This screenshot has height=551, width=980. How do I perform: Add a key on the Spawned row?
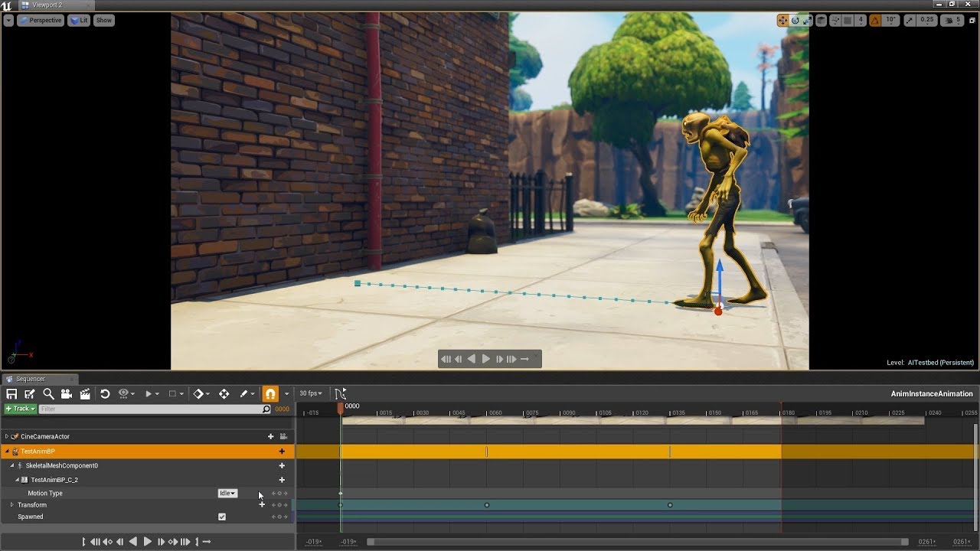click(x=279, y=517)
